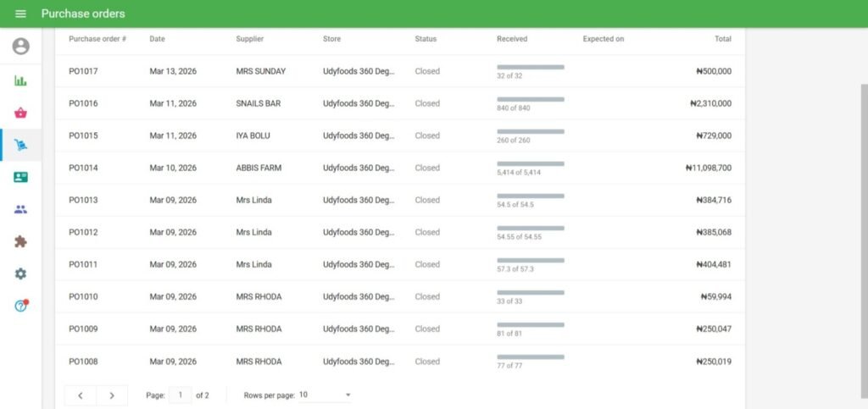
Task: Expand the Rows per page dropdown
Action: click(325, 395)
